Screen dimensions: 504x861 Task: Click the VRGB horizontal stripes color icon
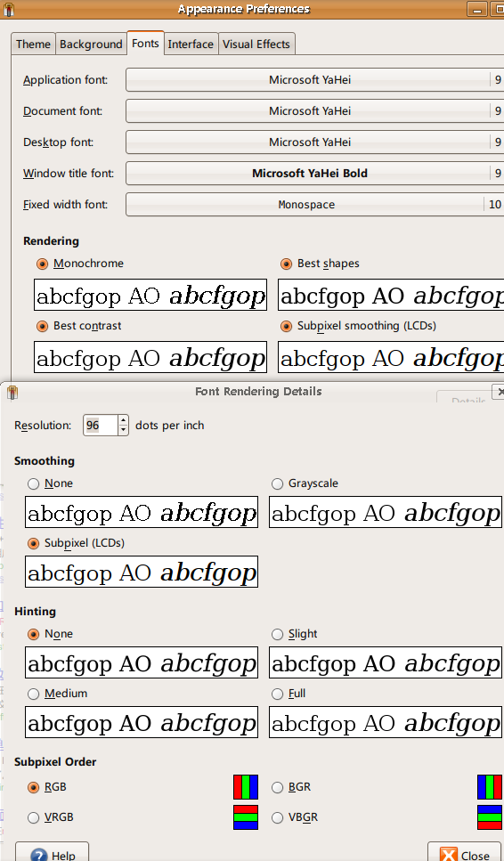pyautogui.click(x=246, y=817)
